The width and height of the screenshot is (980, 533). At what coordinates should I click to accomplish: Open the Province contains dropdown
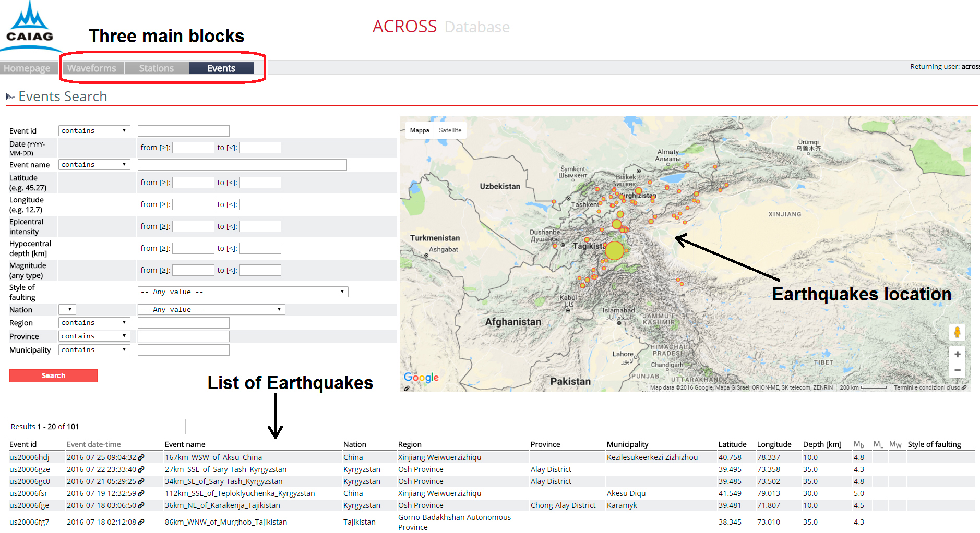94,336
